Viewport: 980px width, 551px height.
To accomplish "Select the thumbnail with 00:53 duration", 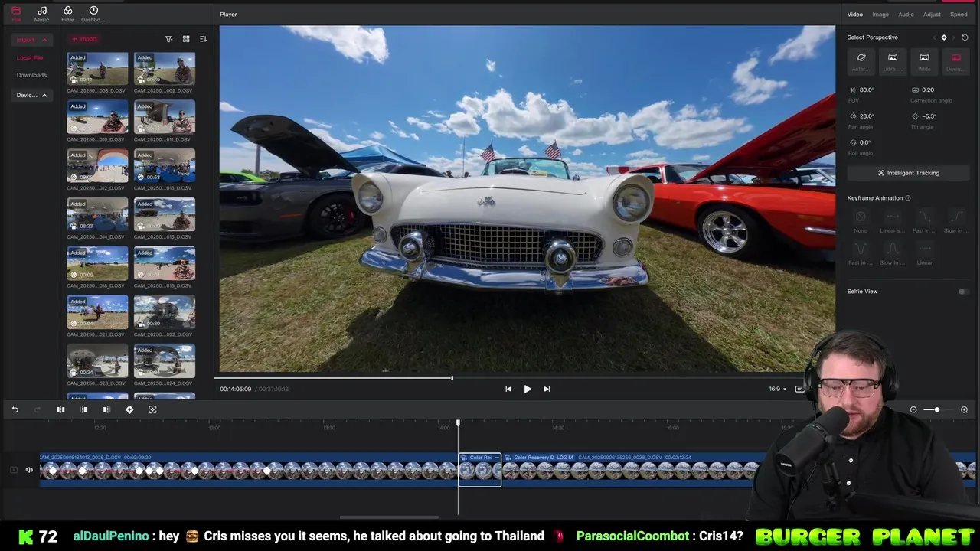I will (164, 166).
